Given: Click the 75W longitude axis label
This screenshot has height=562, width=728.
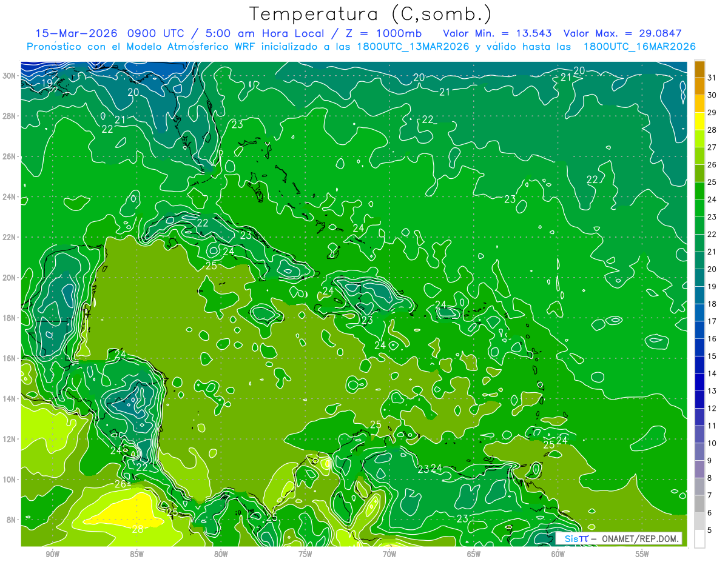Looking at the screenshot, I should pos(305,554).
